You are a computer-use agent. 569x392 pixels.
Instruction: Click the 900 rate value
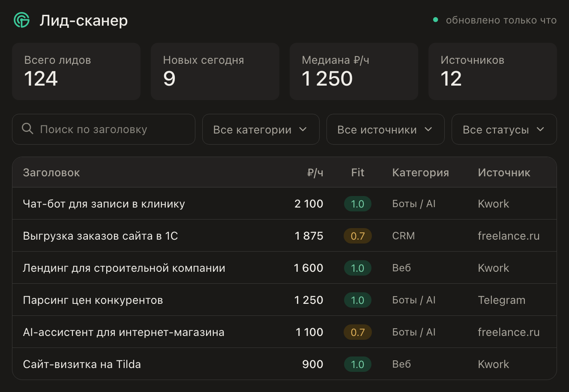[313, 364]
